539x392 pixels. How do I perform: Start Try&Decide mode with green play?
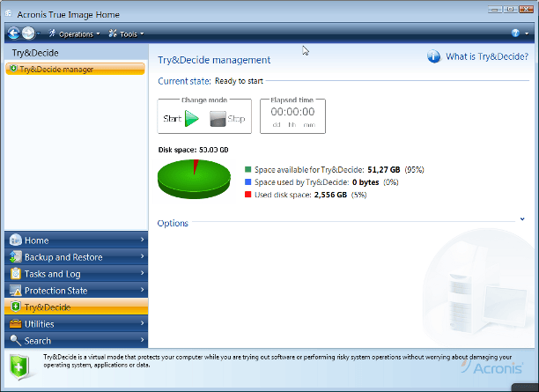coord(192,119)
